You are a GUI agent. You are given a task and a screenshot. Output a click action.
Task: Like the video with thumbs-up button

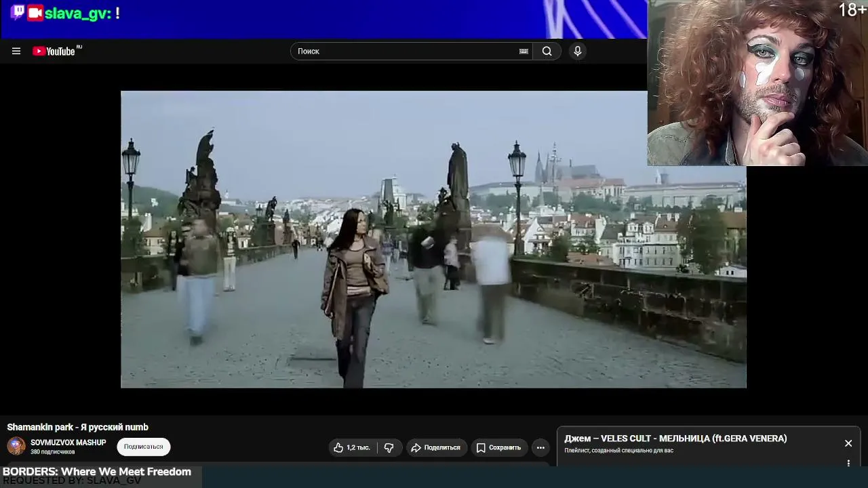click(352, 447)
